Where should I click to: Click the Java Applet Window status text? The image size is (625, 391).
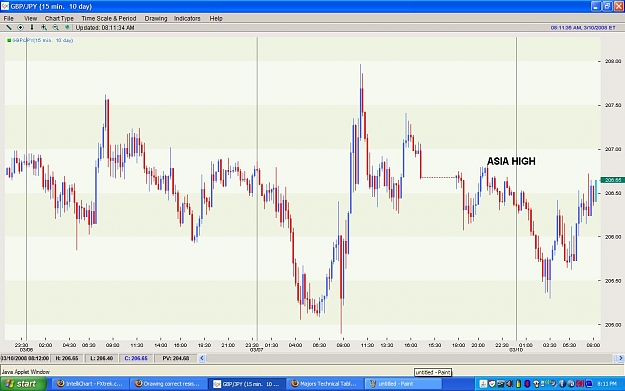tap(26, 372)
